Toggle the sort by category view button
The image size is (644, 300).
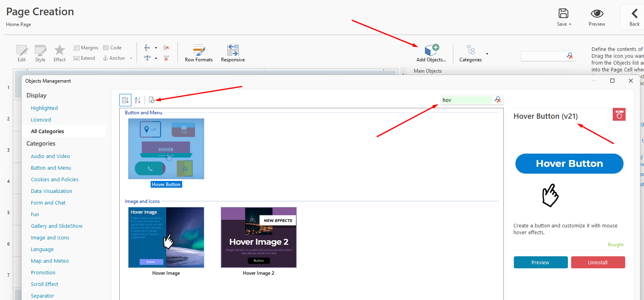point(125,100)
